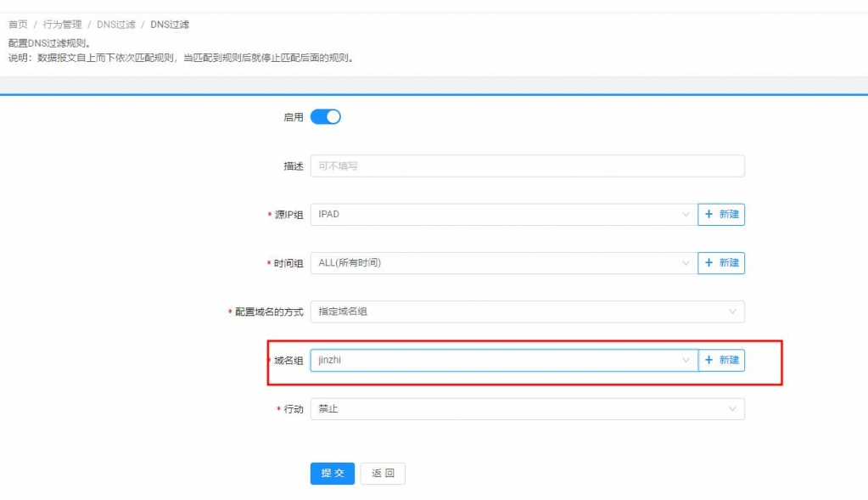Click the chevron arrow in 源IP组 field
Screen dimensions: 868x500
[x=686, y=215]
